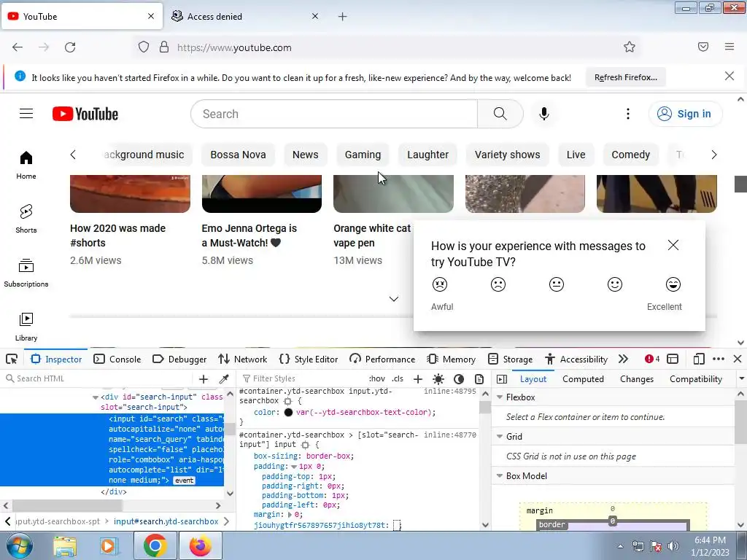
Task: Select the Gaming category chip
Action: [x=363, y=155]
